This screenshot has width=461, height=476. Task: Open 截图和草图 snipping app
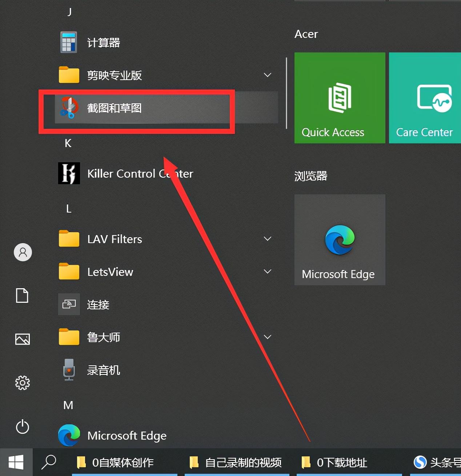coord(114,108)
